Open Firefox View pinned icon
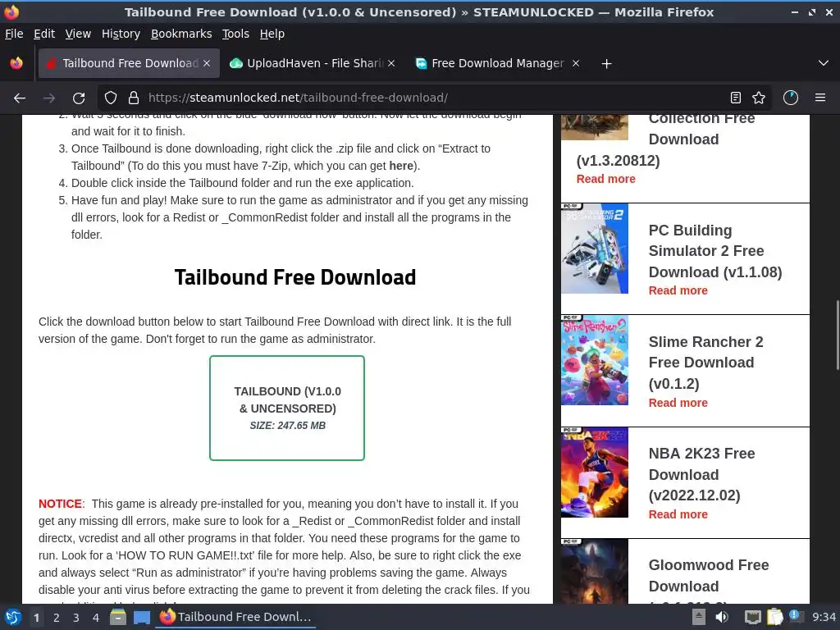 click(16, 63)
